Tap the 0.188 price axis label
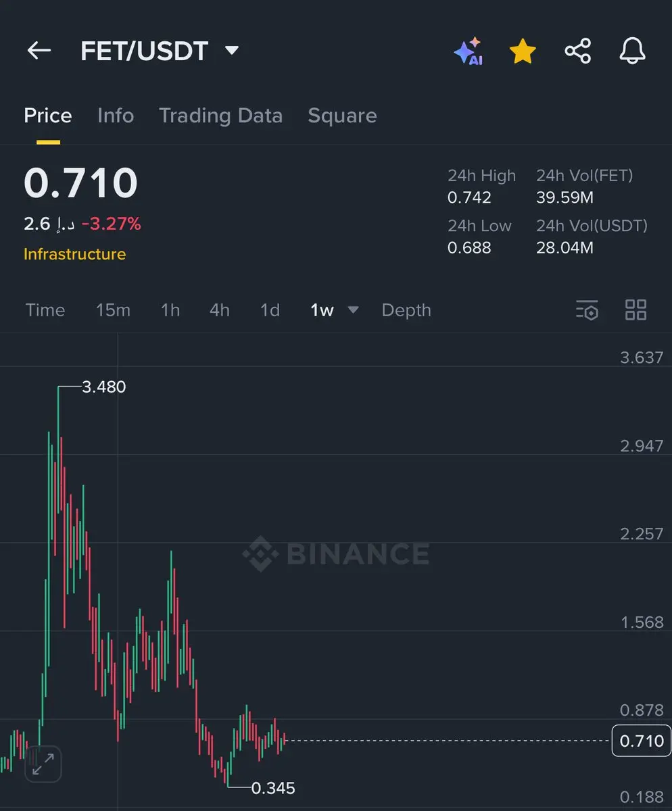672x811 pixels. tap(642, 797)
